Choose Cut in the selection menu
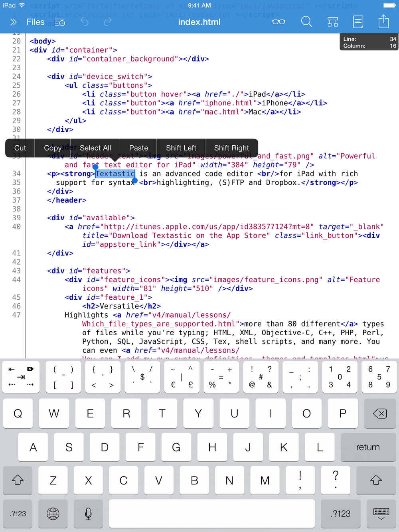The height and width of the screenshot is (532, 399). [x=20, y=148]
